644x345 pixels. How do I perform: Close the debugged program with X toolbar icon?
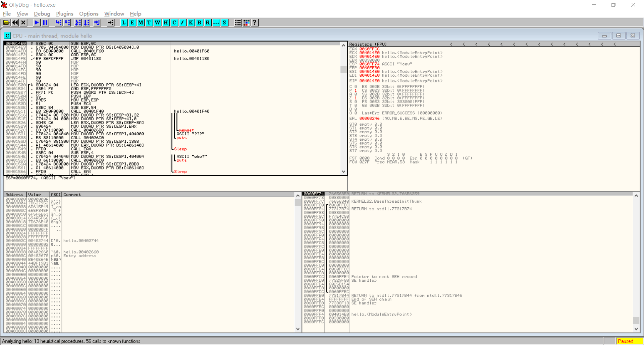point(23,22)
